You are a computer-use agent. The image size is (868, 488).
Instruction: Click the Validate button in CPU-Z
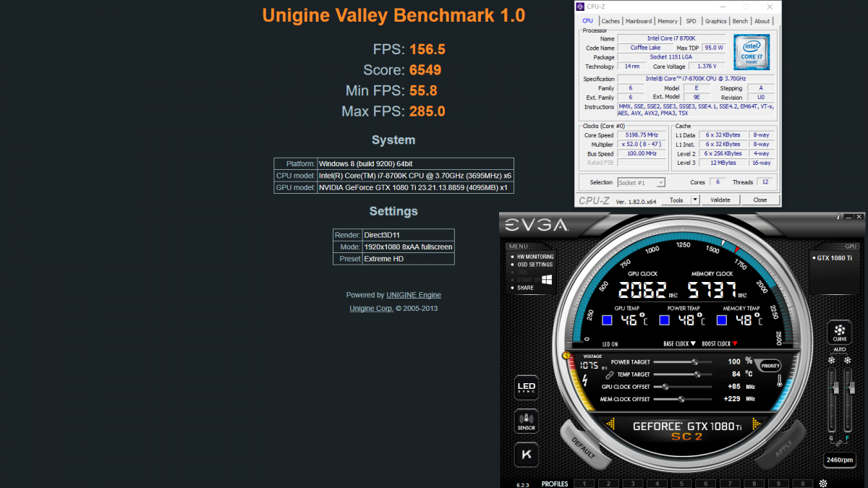point(720,200)
